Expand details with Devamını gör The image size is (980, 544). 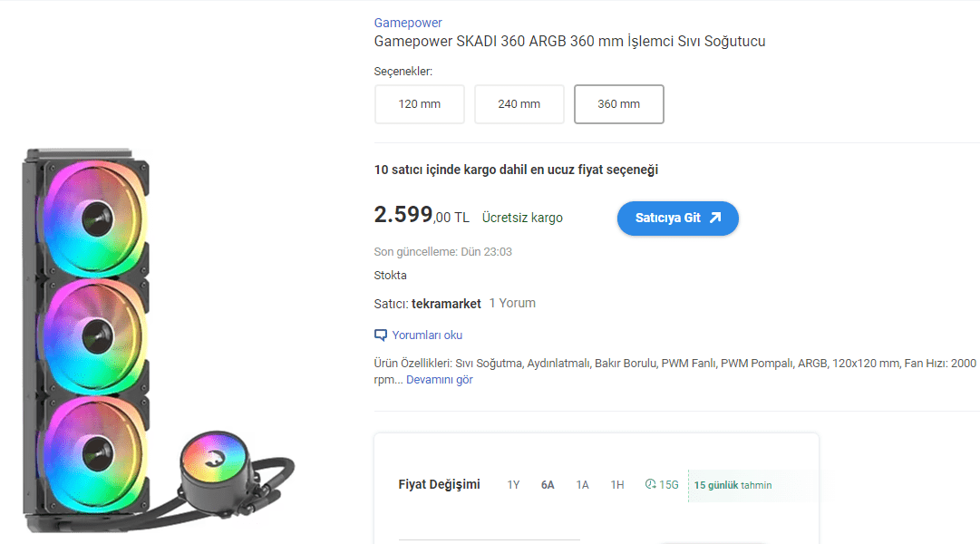tap(440, 380)
